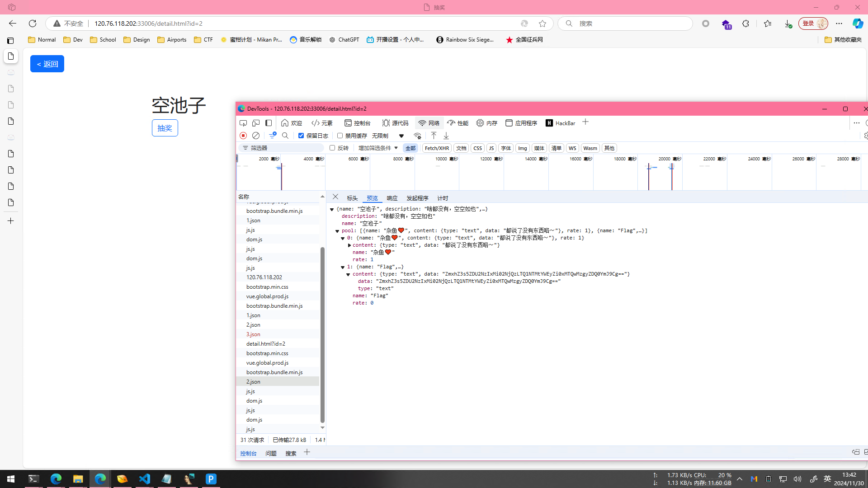The image size is (868, 488).
Task: Enable the 禁用缓存 checkbox
Action: [x=340, y=136]
